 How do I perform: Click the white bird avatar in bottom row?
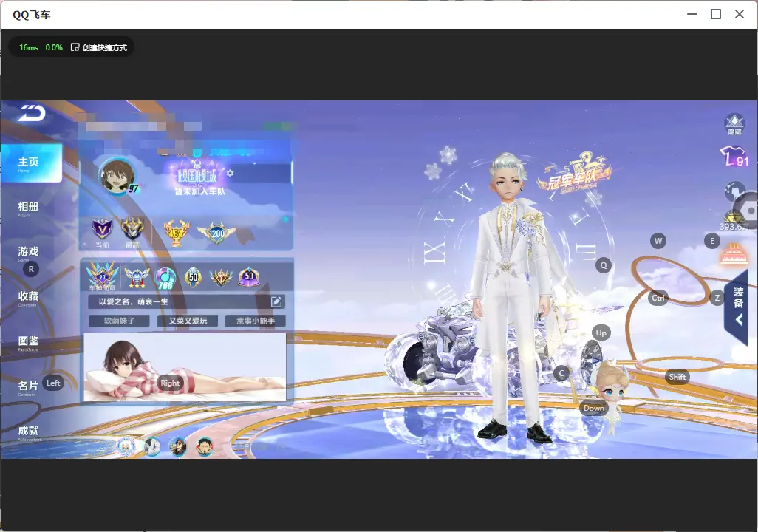tap(152, 446)
